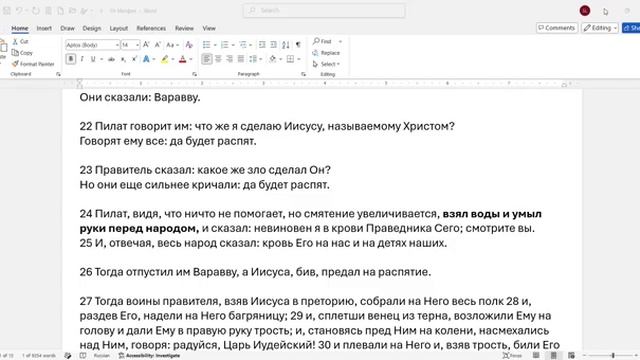Toggle Underline formatting
This screenshot has width=640, height=360.
93,59
